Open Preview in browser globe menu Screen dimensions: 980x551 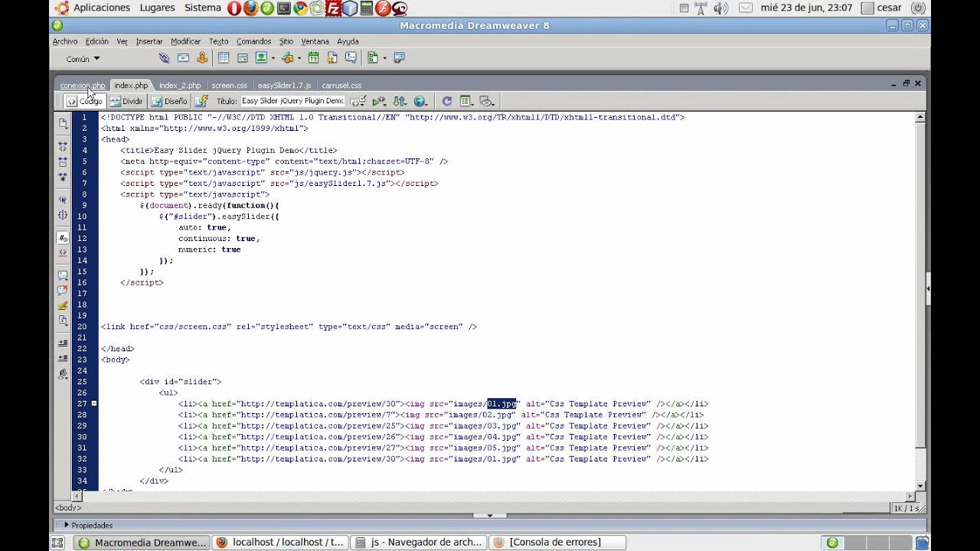[420, 101]
